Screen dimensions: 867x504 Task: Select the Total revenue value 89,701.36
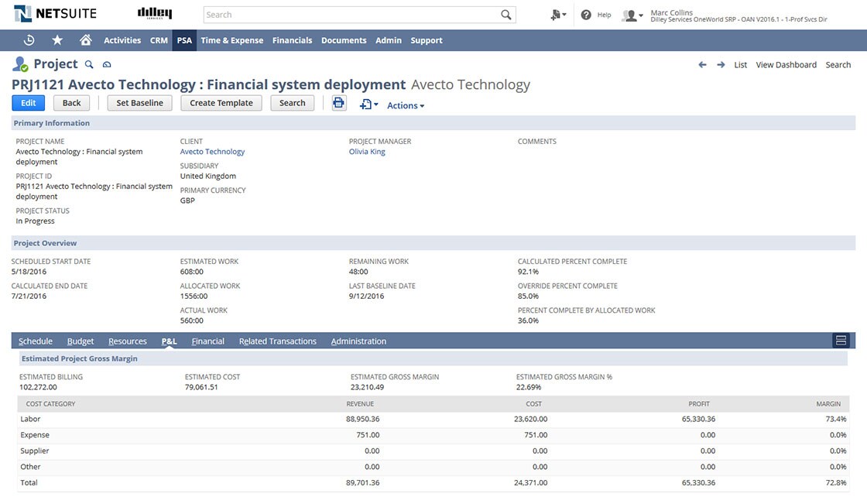pos(363,483)
